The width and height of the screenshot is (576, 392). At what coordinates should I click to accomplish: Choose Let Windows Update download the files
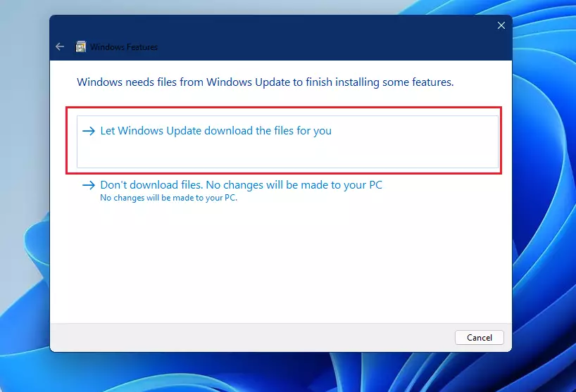pos(215,131)
